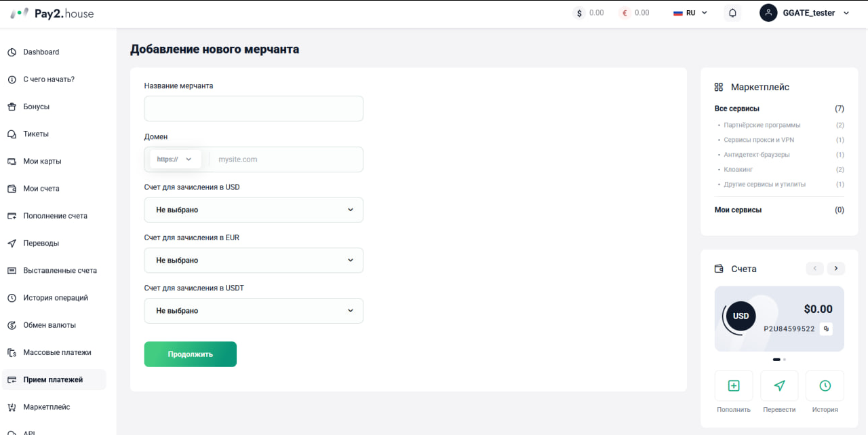Click the icon beside Выставленные счета
Image resolution: width=868 pixels, height=435 pixels.
coord(12,271)
